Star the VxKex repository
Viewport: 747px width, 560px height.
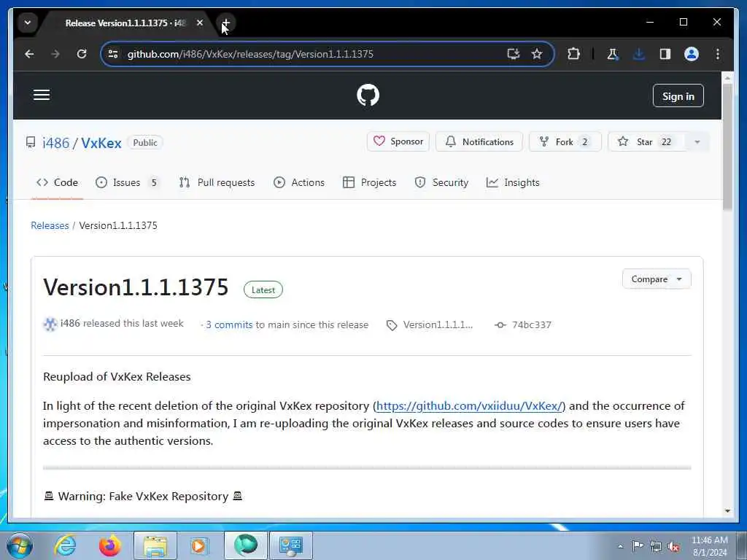pyautogui.click(x=646, y=141)
